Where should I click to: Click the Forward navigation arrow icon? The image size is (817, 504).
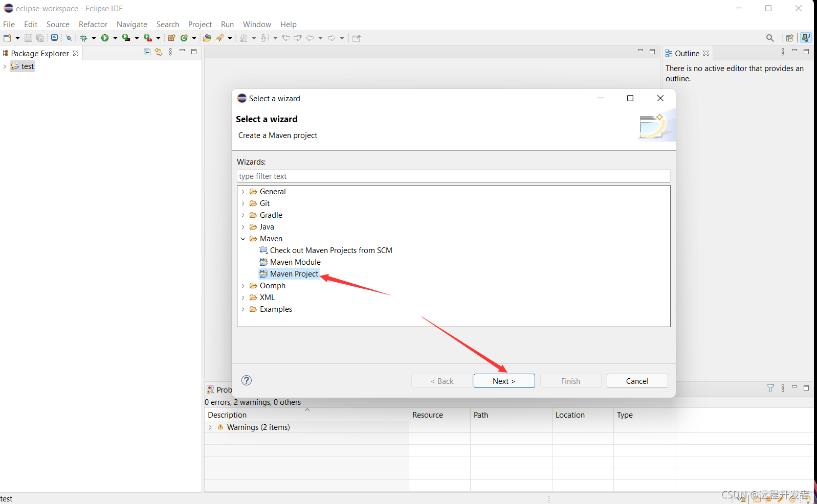tap(332, 38)
